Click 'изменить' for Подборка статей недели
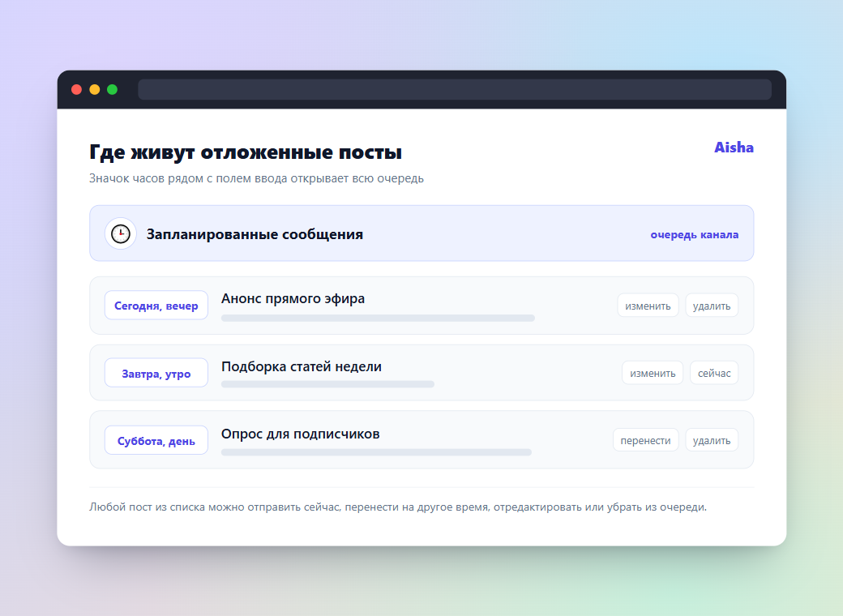Screen dimensions: 843x616 (653, 373)
